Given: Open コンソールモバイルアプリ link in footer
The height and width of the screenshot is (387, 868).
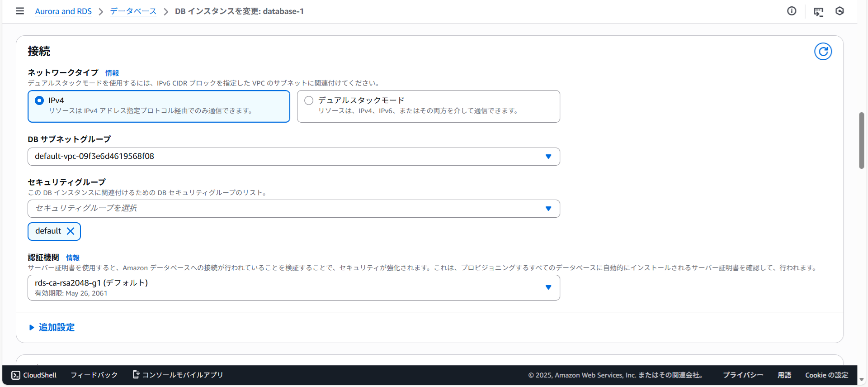Looking at the screenshot, I should point(178,375).
